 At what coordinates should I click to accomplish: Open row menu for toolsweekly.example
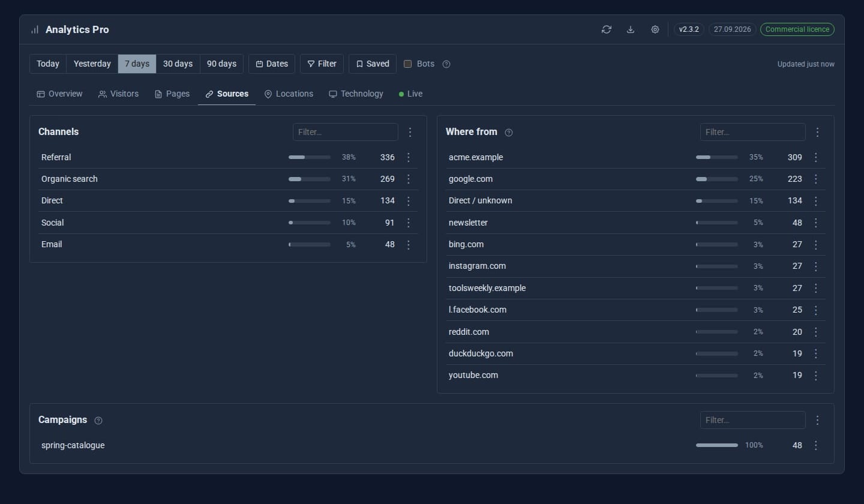click(816, 288)
